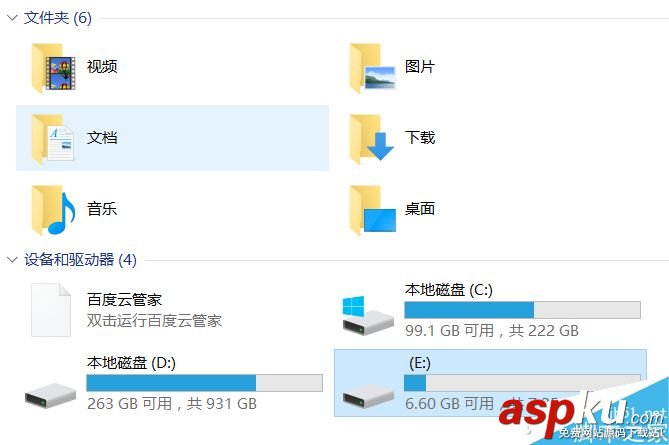
Task: Click the 双击运行百度云管家 description text
Action: pos(154,320)
